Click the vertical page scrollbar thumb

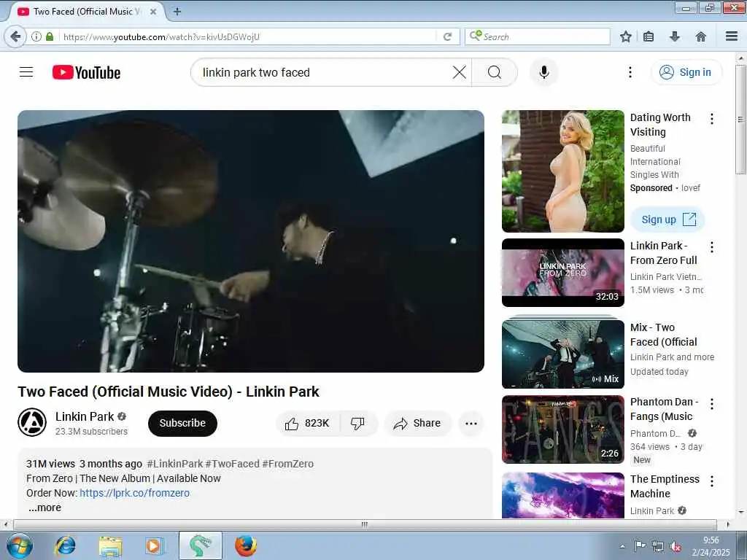(x=740, y=119)
